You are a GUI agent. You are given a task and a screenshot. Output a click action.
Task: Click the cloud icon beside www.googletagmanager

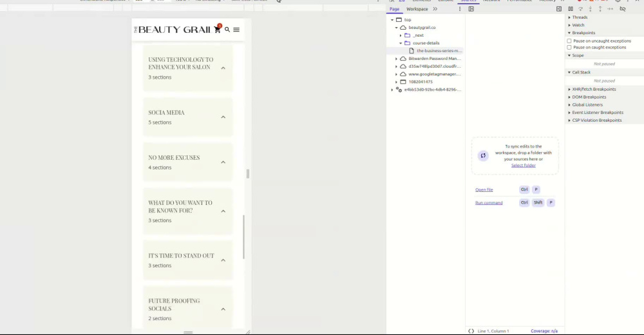click(403, 74)
